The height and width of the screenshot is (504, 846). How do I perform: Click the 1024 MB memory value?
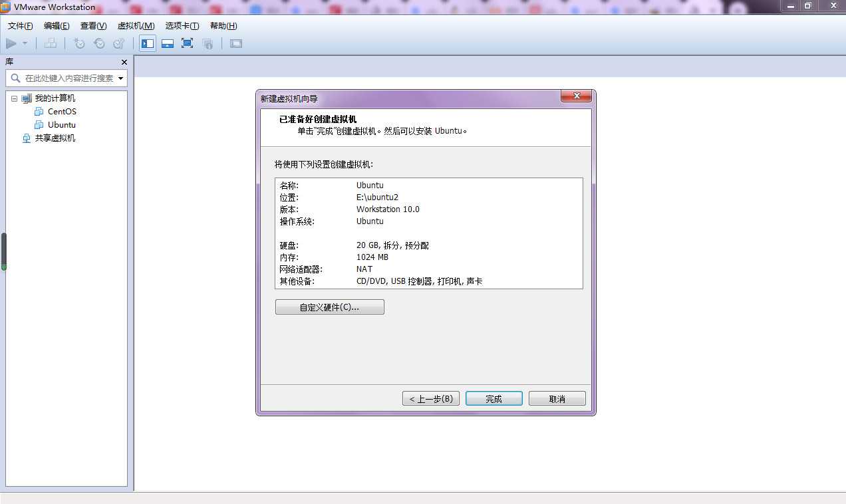(372, 257)
